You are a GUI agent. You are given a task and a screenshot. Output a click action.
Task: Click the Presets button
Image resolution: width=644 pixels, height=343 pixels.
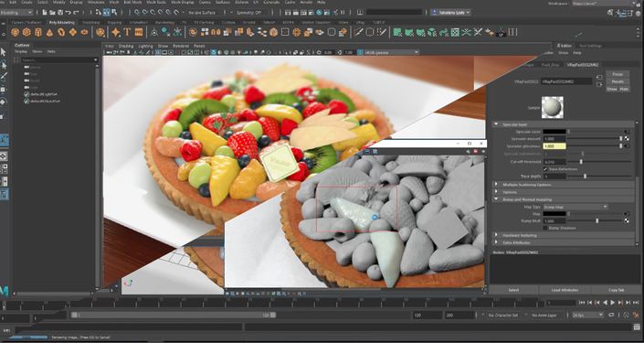click(x=618, y=81)
